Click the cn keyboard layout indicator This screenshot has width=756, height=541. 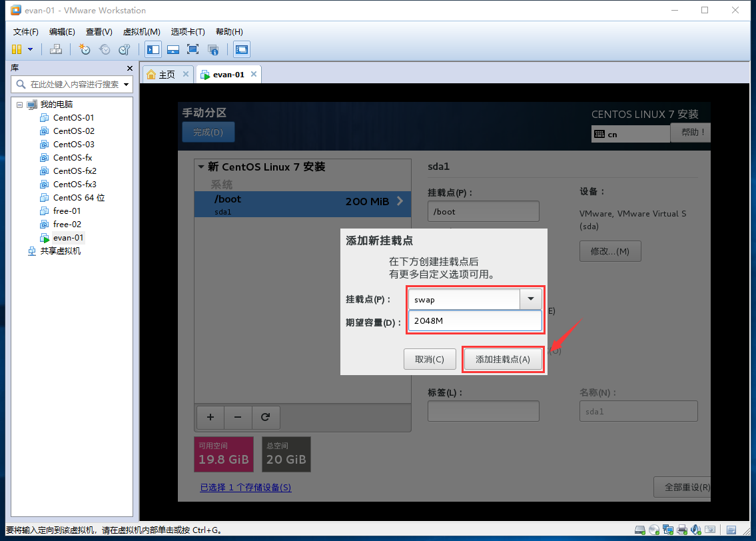(x=630, y=134)
